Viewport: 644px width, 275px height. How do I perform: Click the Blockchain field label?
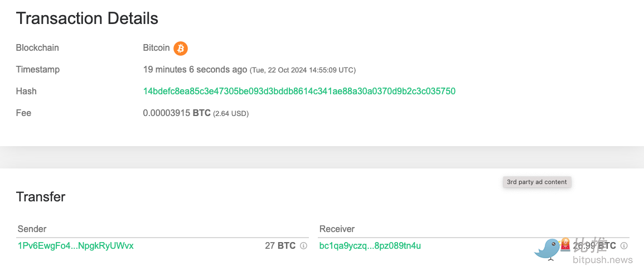click(x=37, y=48)
